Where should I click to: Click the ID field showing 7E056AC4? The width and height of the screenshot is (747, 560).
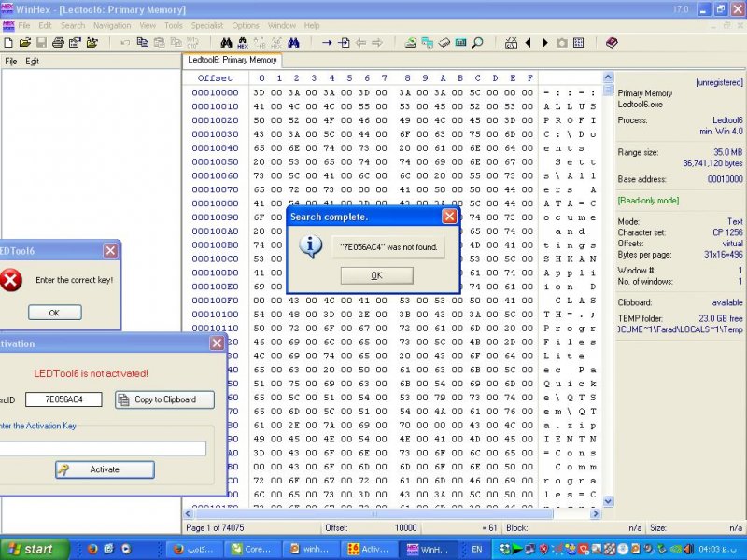(x=63, y=399)
